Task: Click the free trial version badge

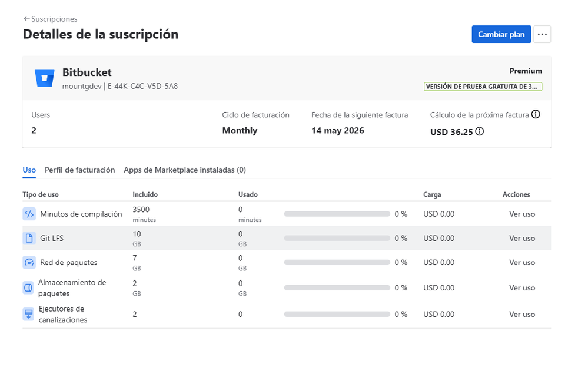Action: 483,87
